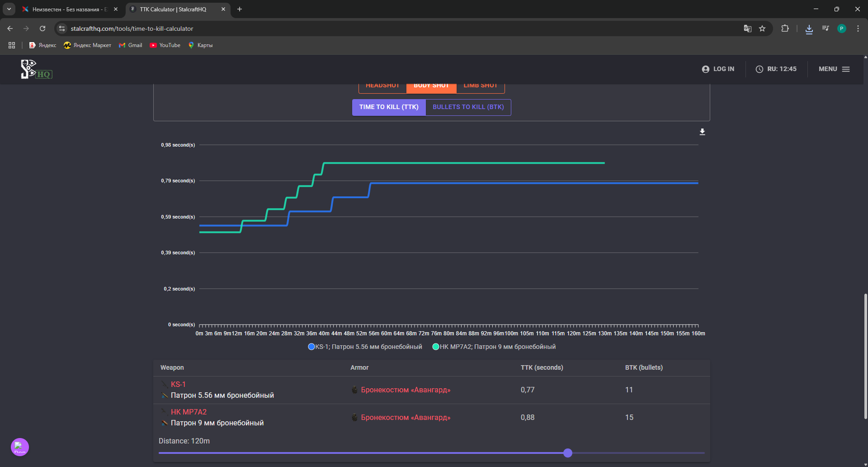Open the RU server time clock

pos(776,69)
